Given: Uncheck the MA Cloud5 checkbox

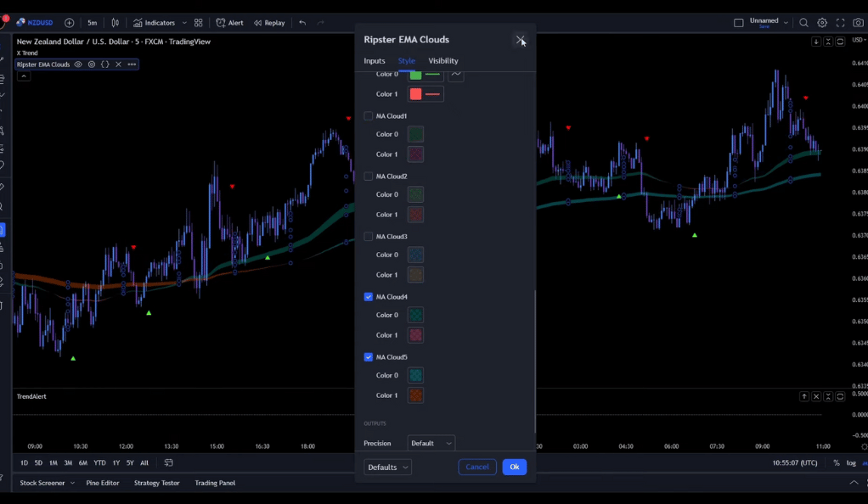Looking at the screenshot, I should [368, 357].
